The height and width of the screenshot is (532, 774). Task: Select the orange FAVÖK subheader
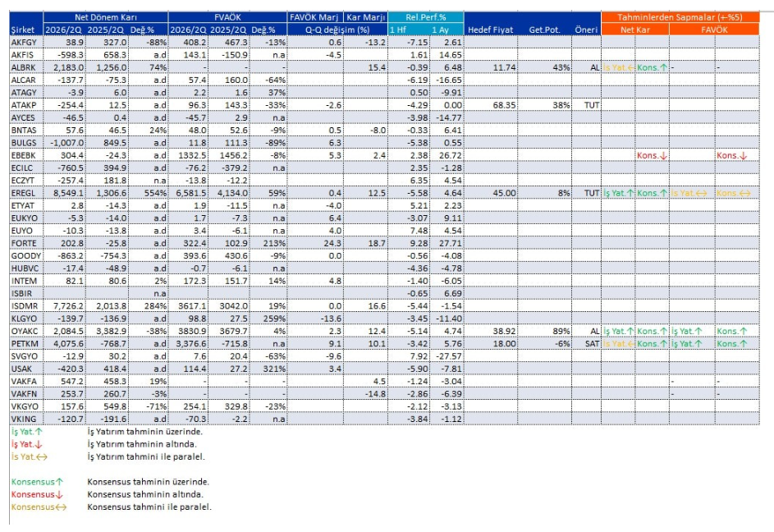(714, 30)
